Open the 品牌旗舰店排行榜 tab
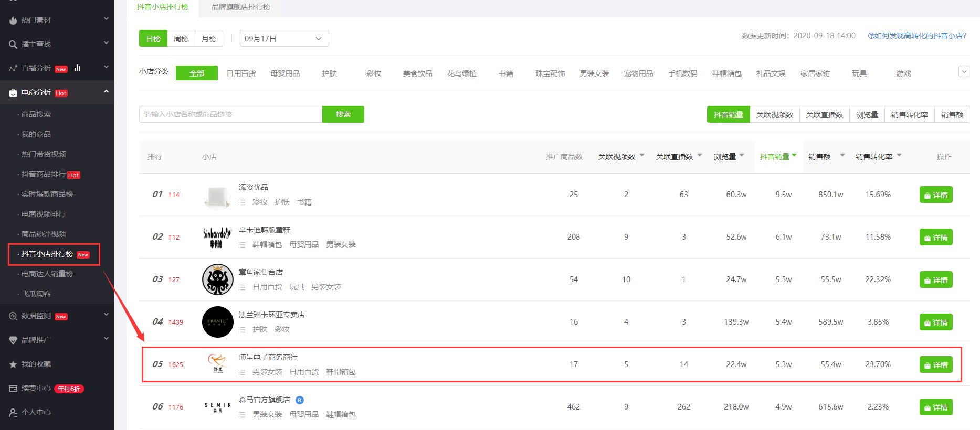The width and height of the screenshot is (980, 430). [241, 7]
